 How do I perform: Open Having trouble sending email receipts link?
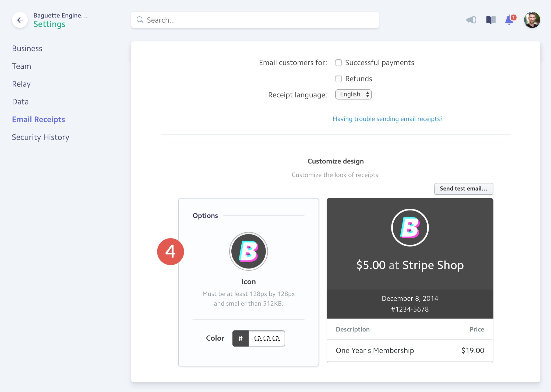387,119
